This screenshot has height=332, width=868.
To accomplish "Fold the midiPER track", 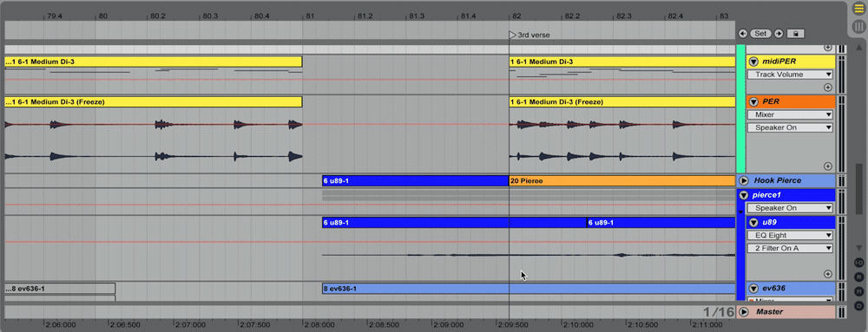I will [753, 62].
